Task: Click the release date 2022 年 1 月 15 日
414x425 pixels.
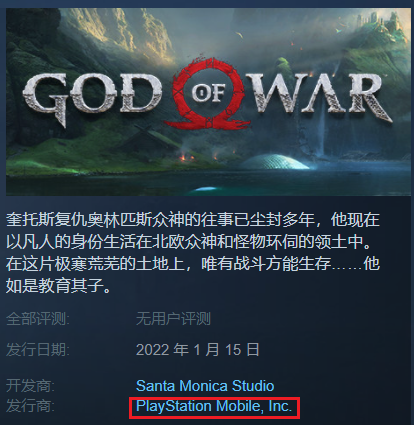Action: click(198, 350)
